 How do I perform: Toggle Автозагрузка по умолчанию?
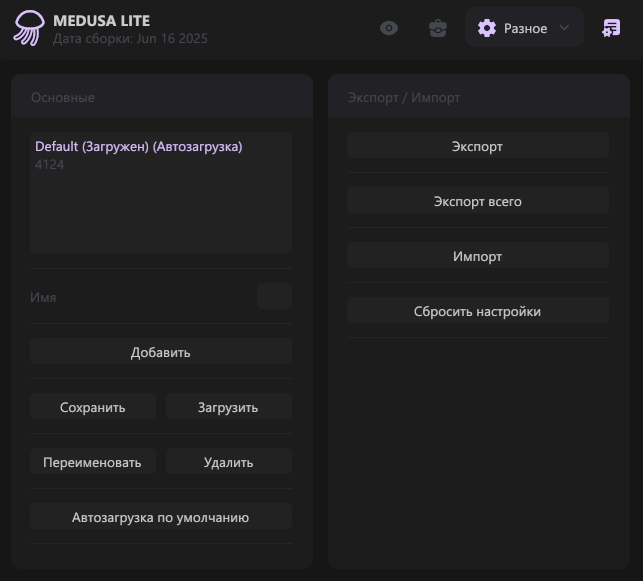[x=160, y=517]
